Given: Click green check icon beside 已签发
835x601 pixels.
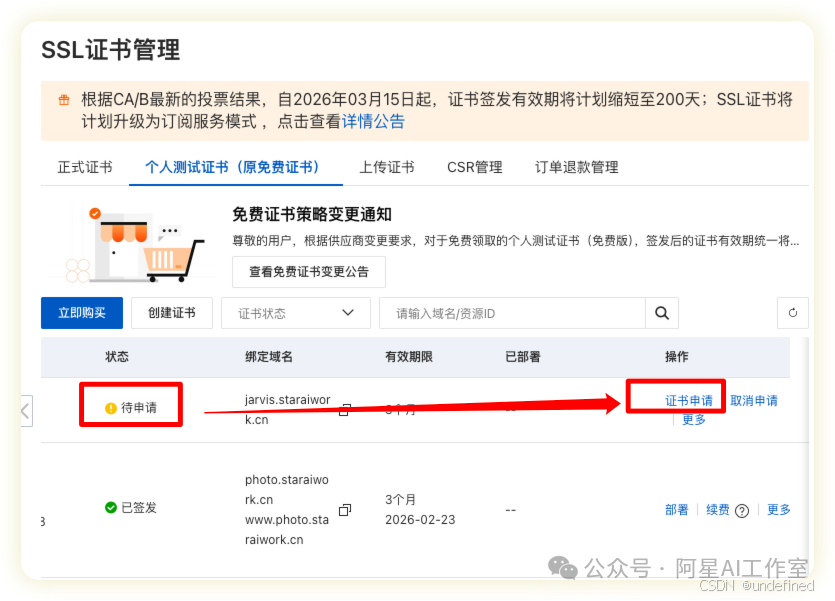Looking at the screenshot, I should pos(111,507).
